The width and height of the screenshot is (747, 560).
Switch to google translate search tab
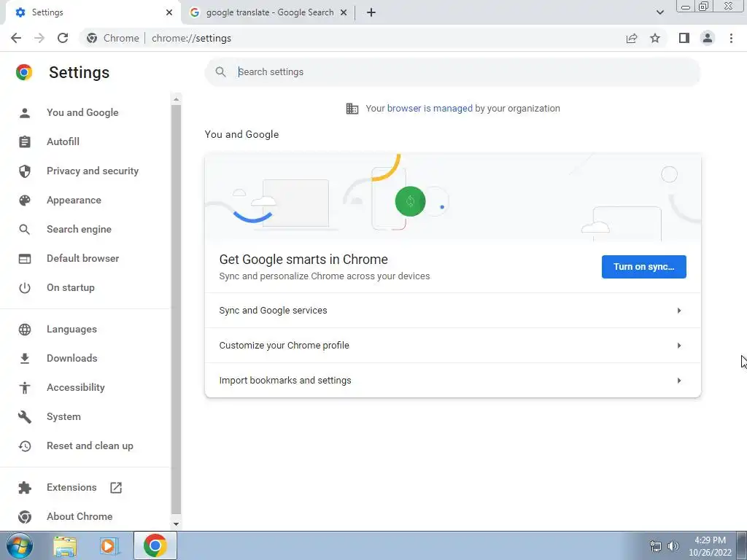coord(269,12)
